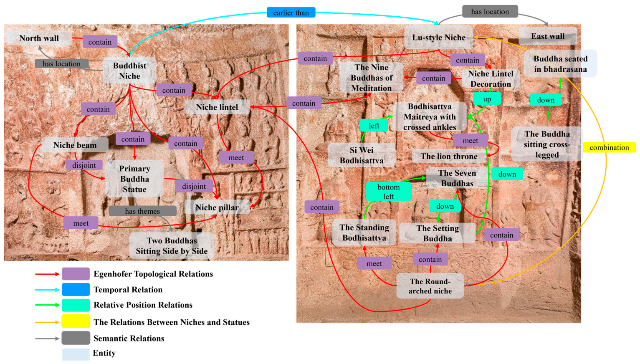Click 'Semantic Relations' legend text
The image size is (640, 364).
click(x=129, y=339)
